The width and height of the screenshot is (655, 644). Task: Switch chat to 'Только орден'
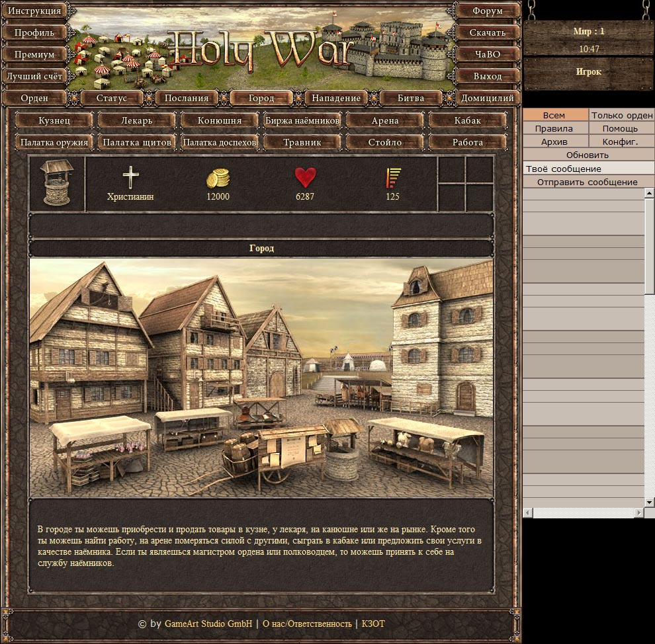tap(621, 115)
